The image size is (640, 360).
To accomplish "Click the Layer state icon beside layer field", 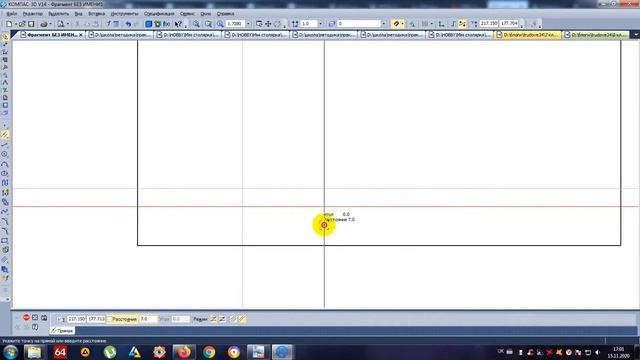I will coord(331,24).
